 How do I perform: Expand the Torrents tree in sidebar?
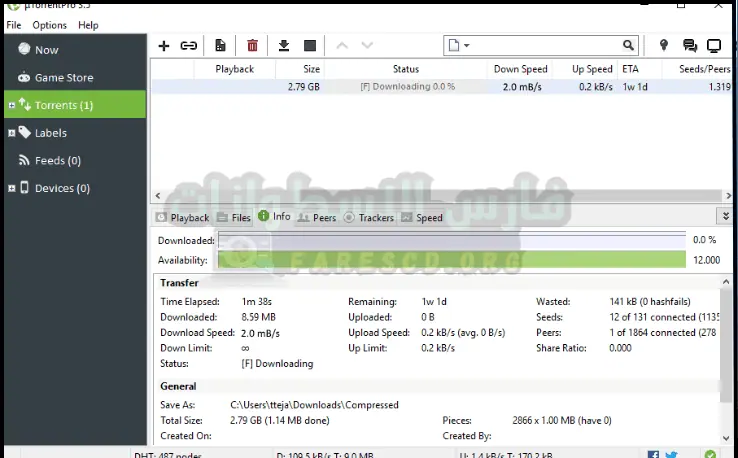[x=11, y=105]
